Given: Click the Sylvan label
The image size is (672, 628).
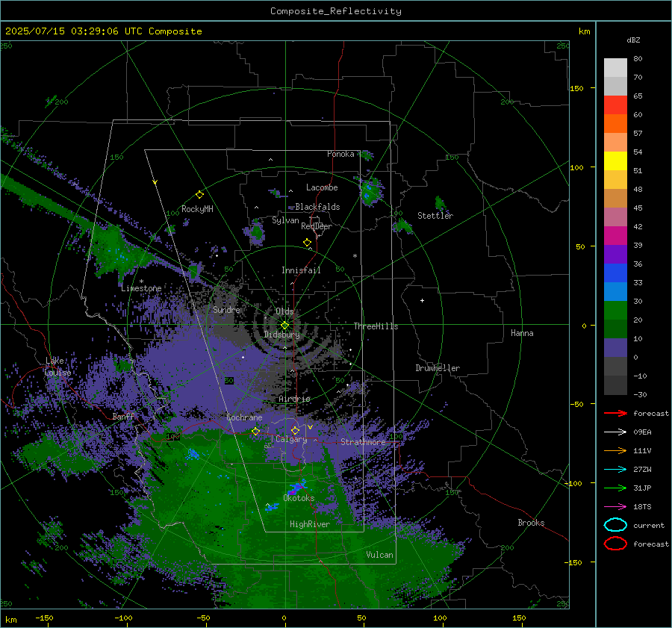Looking at the screenshot, I should [x=285, y=220].
